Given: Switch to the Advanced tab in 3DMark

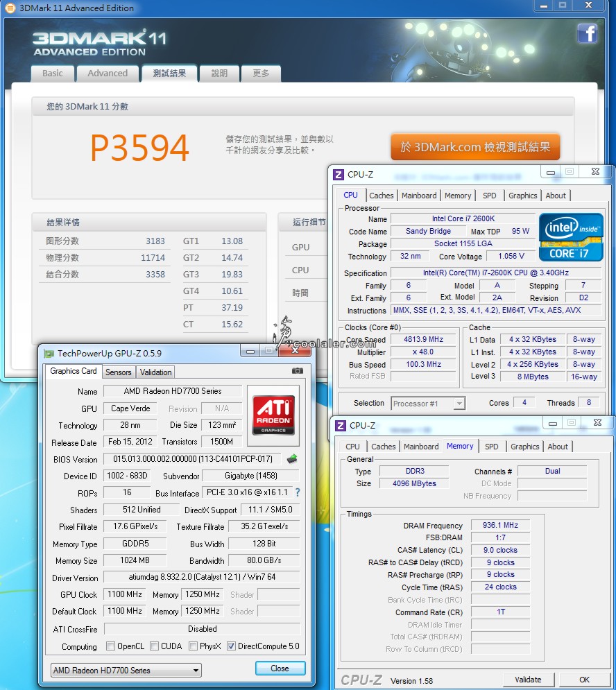Looking at the screenshot, I should pyautogui.click(x=108, y=74).
